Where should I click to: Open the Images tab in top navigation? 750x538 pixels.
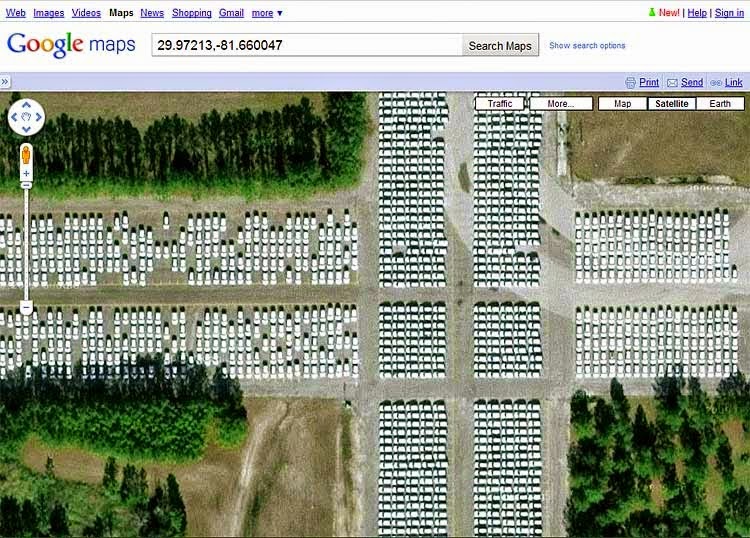tap(49, 13)
